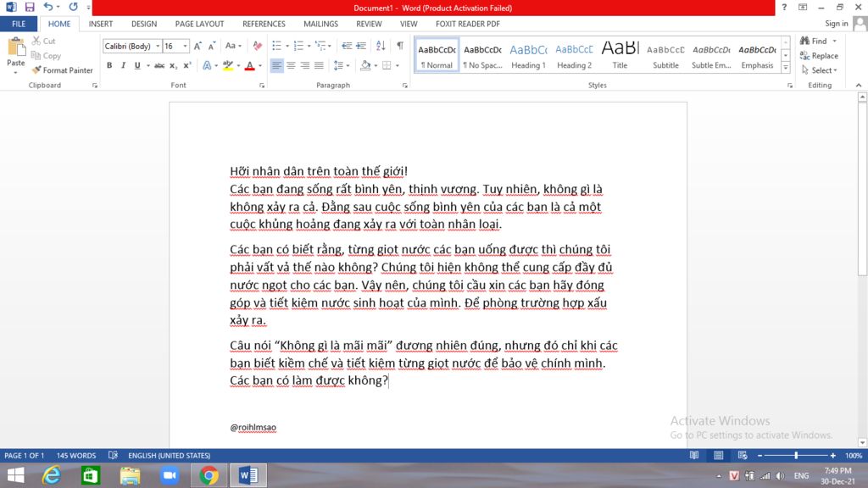Increase paragraph indent
Screen dimensions: 868x488
point(361,46)
